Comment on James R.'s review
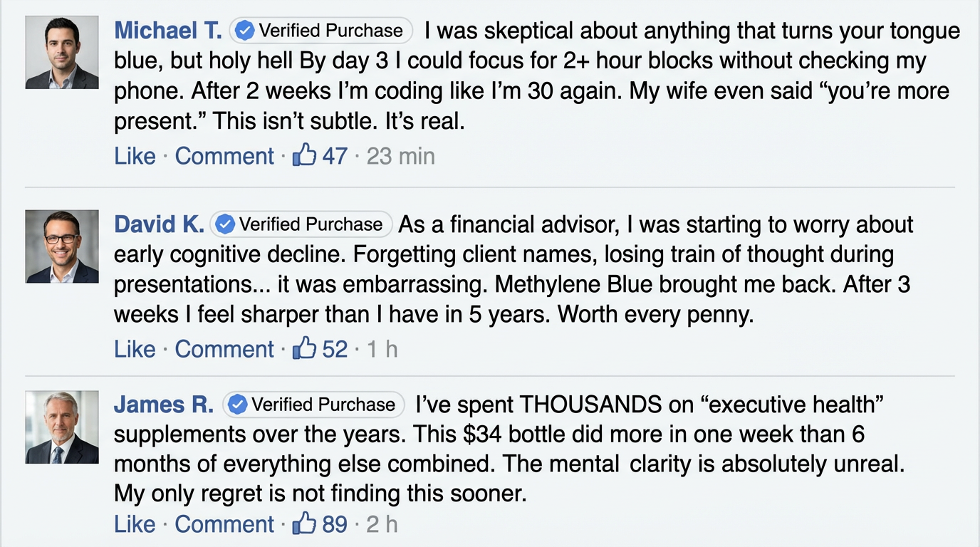 [x=224, y=525]
